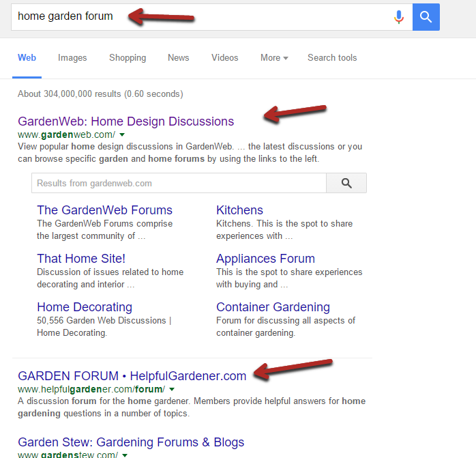Open dropdown arrow next to gardenstew.com URL
This screenshot has height=458, width=476.
(125, 455)
